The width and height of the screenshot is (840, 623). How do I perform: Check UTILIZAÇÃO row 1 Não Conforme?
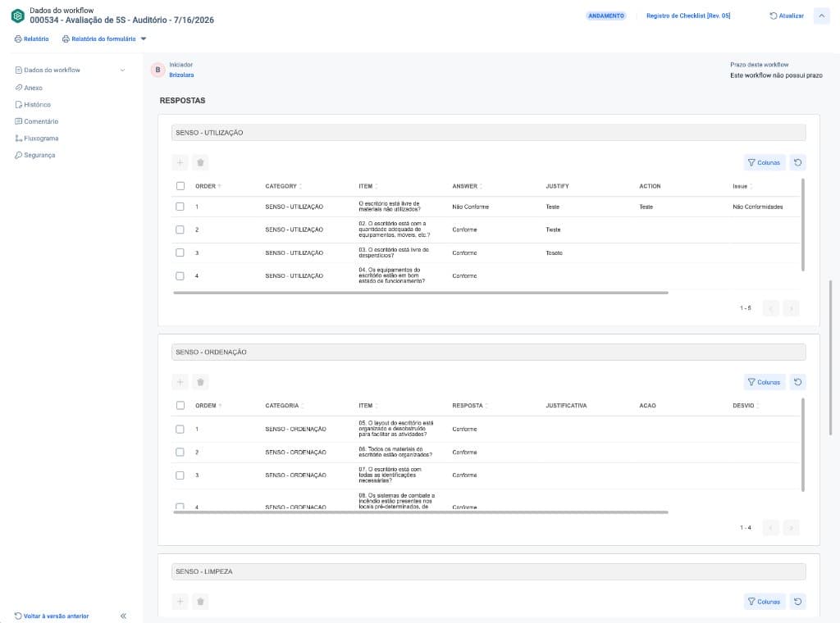(x=180, y=207)
